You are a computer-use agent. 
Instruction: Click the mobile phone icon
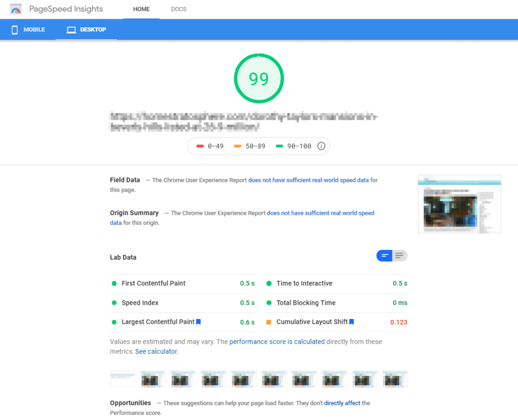tap(15, 30)
